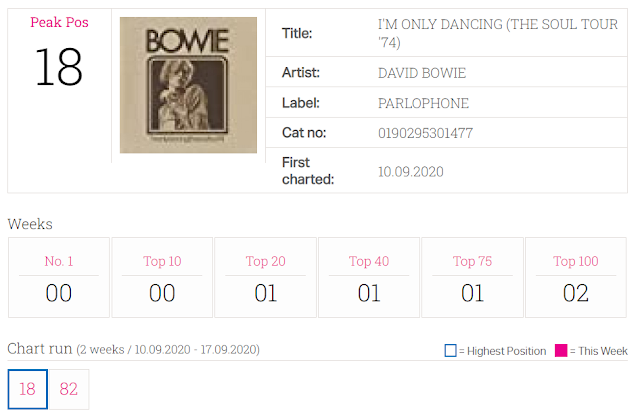Click the No. 1 weeks box
This screenshot has height=413, width=640.
(x=59, y=278)
